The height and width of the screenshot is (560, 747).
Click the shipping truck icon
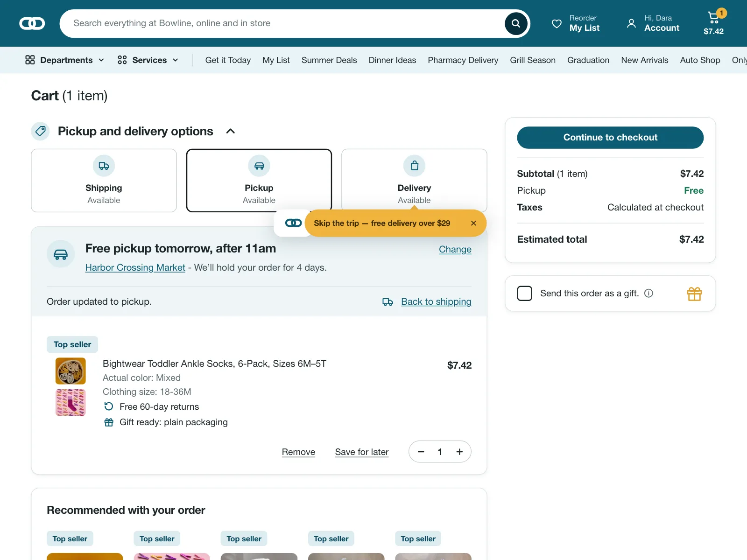pos(104,166)
